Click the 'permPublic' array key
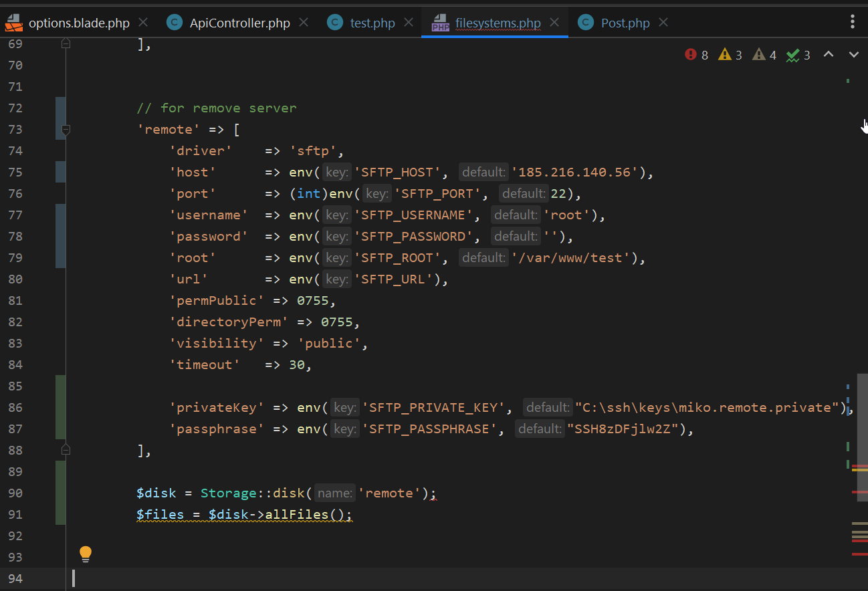The width and height of the screenshot is (868, 591). (217, 300)
